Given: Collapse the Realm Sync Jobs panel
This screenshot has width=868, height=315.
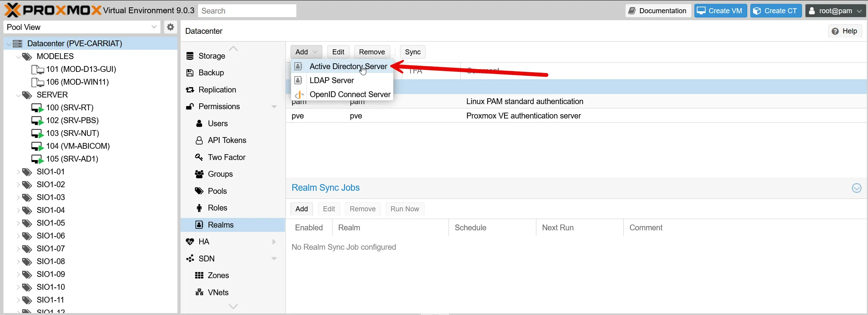Looking at the screenshot, I should (856, 188).
